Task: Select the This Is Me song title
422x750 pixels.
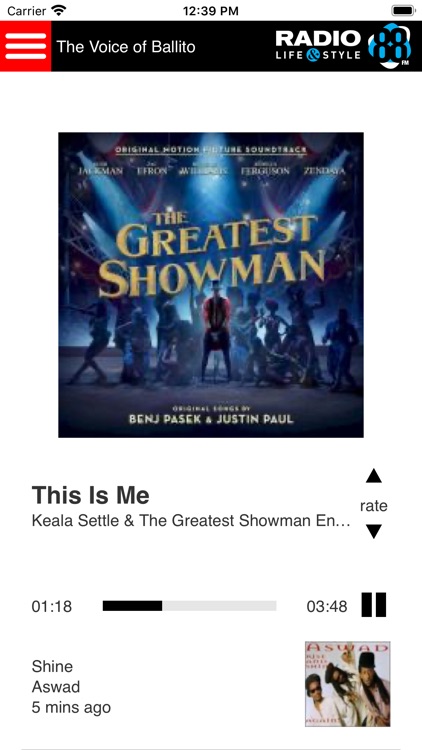Action: (x=90, y=495)
